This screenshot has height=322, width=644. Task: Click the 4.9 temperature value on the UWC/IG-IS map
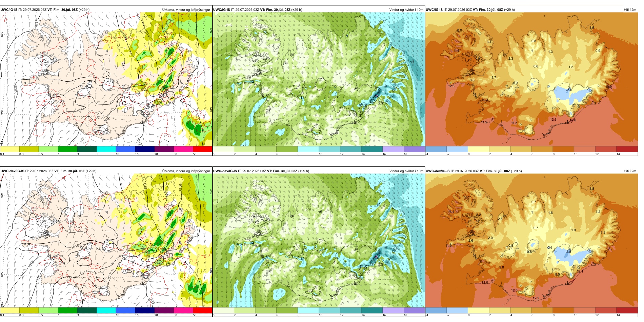click(x=591, y=28)
